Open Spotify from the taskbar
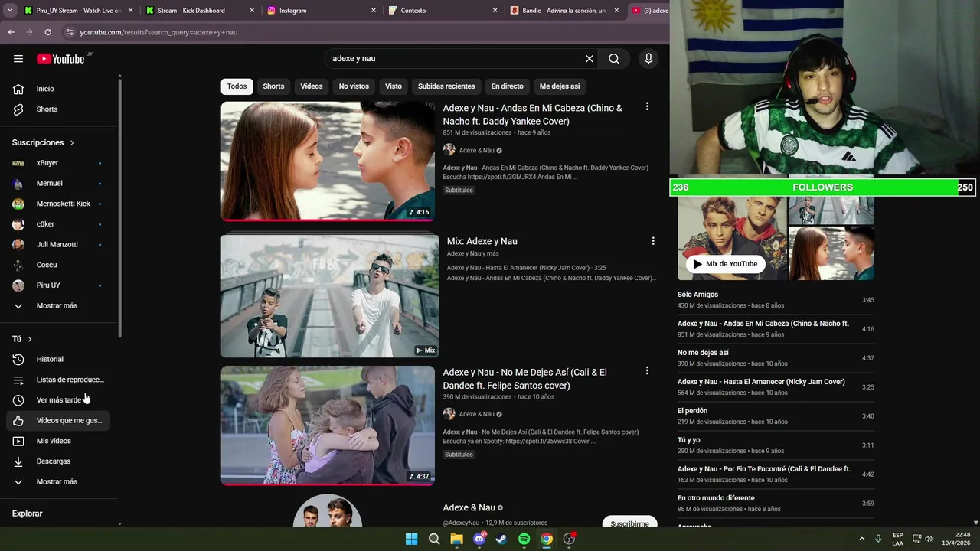Viewport: 980px width, 551px height. (x=524, y=539)
